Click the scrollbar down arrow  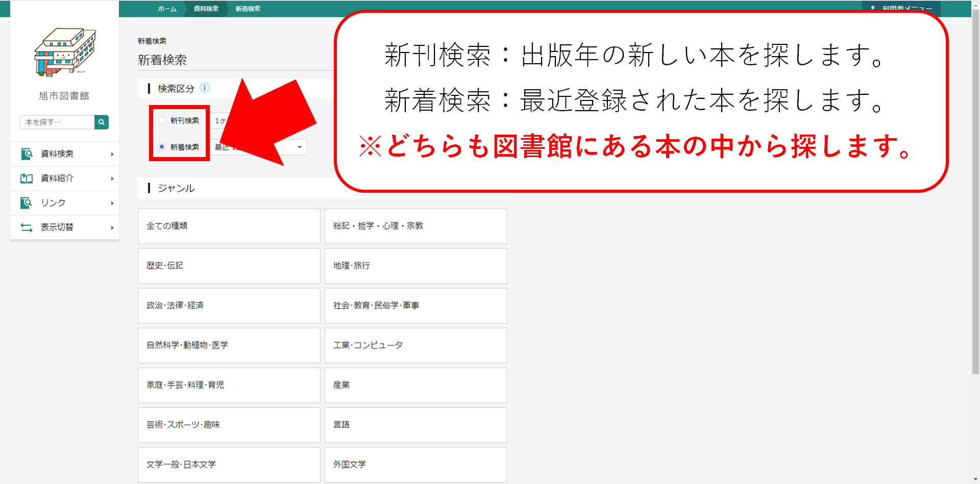[x=975, y=479]
